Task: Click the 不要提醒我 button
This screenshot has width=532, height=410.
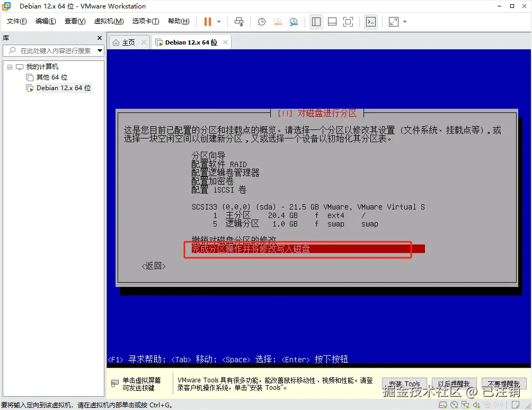Action: coord(503,383)
